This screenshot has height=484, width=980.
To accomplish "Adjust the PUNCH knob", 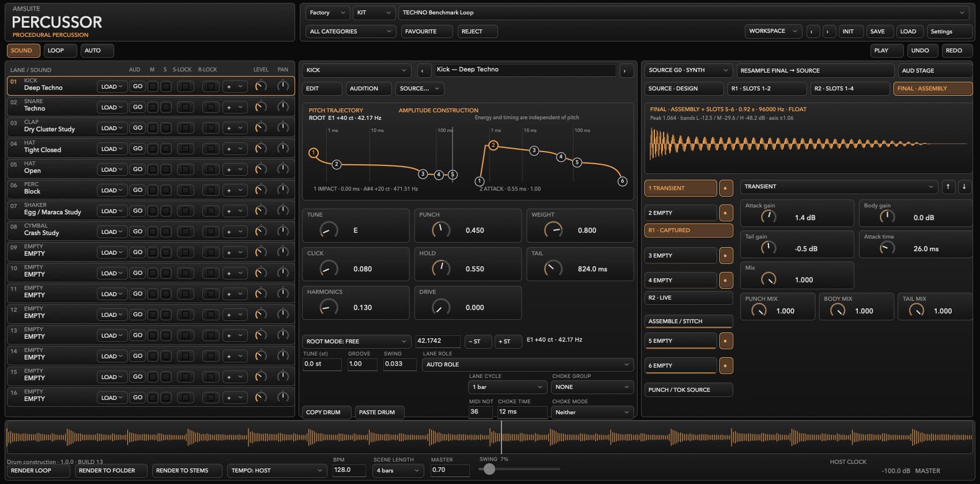I will pos(441,230).
